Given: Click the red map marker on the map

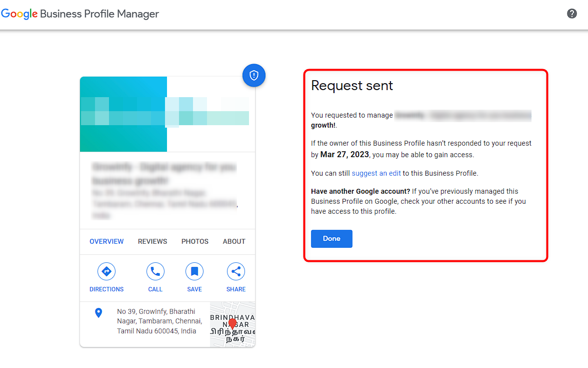Looking at the screenshot, I should pos(232,324).
